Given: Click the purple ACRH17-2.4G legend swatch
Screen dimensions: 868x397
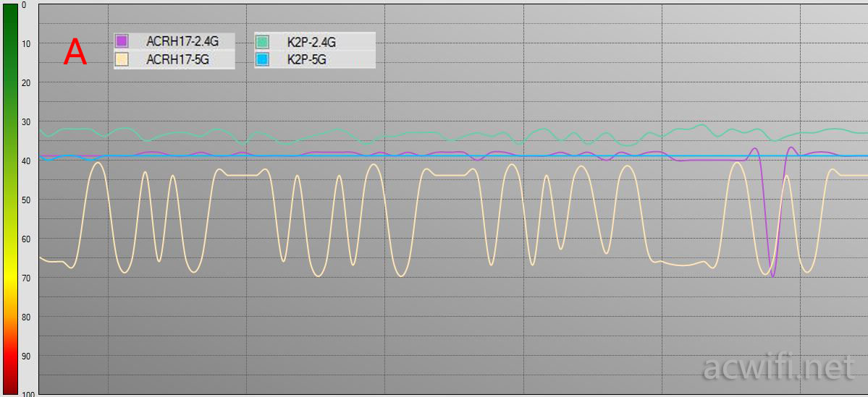Looking at the screenshot, I should pyautogui.click(x=122, y=41).
